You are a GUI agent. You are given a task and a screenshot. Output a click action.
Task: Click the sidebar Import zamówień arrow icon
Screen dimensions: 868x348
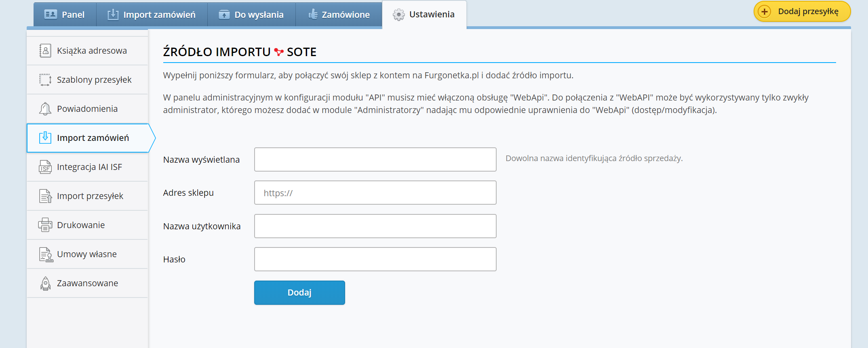tap(45, 138)
